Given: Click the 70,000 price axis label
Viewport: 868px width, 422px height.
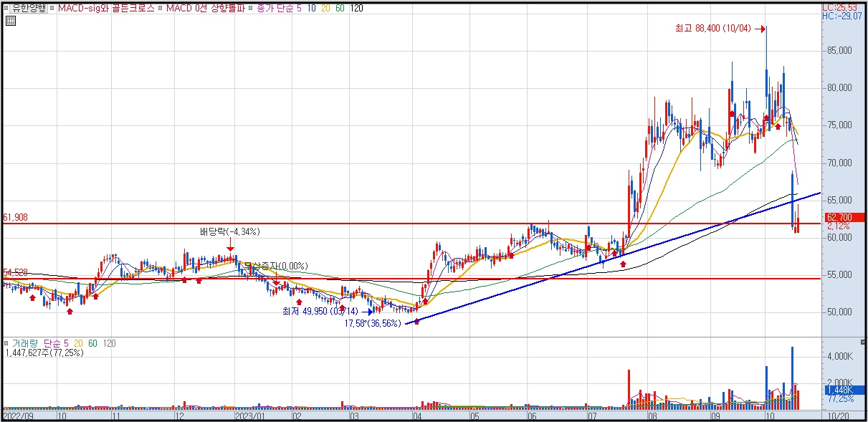Looking at the screenshot, I should (839, 163).
